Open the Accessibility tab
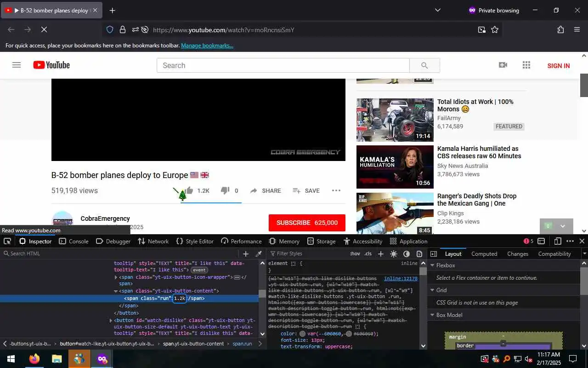The image size is (588, 368). (x=362, y=241)
